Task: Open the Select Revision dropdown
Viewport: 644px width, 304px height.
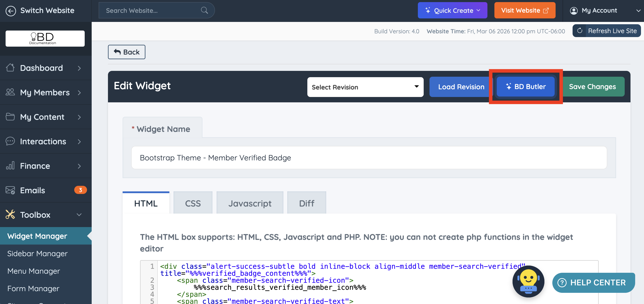Action: click(365, 87)
